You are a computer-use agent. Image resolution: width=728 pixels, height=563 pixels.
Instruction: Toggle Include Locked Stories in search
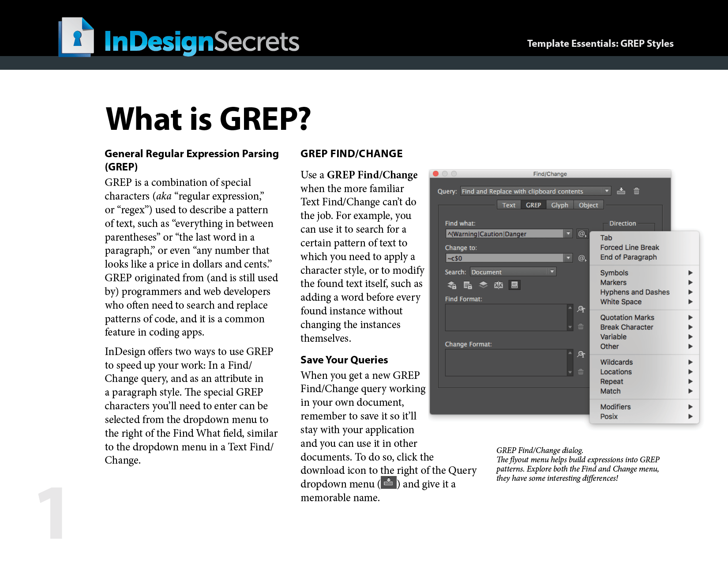coord(467,285)
